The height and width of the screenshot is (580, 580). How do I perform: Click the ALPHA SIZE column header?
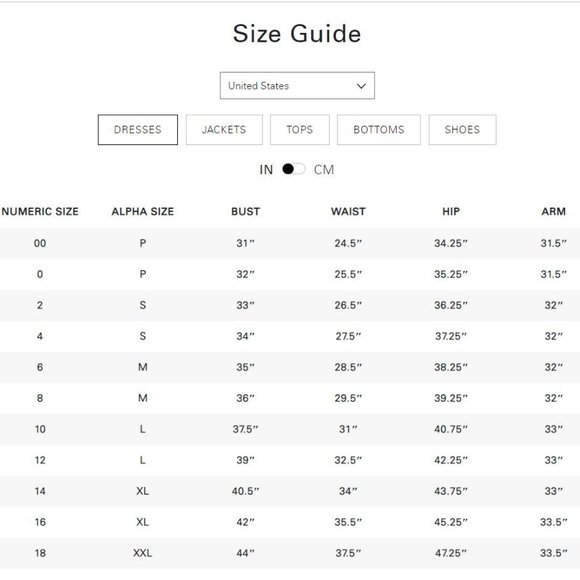(x=143, y=212)
